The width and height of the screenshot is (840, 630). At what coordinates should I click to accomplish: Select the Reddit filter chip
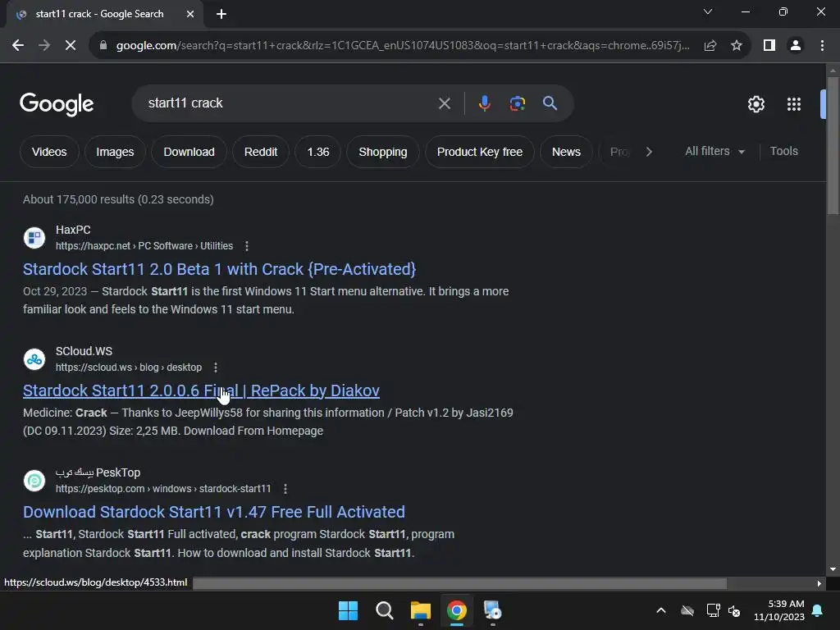261,152
